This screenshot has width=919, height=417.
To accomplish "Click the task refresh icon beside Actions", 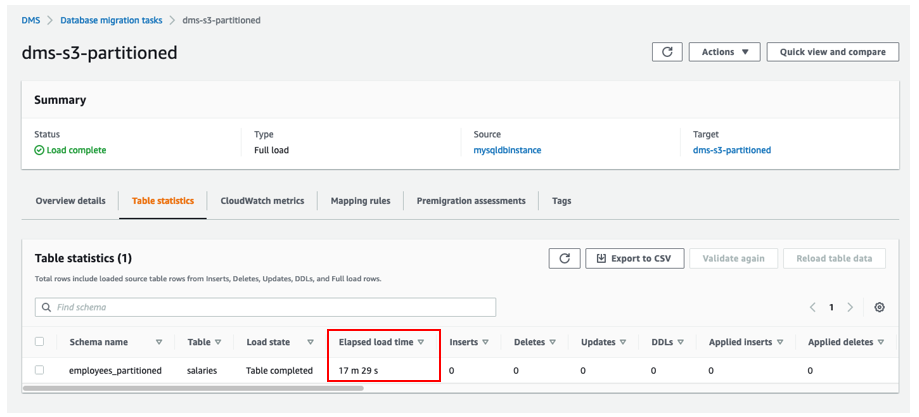I will pyautogui.click(x=667, y=52).
